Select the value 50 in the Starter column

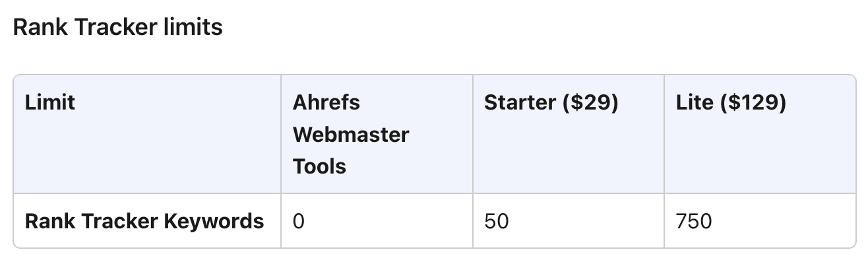coord(497,221)
